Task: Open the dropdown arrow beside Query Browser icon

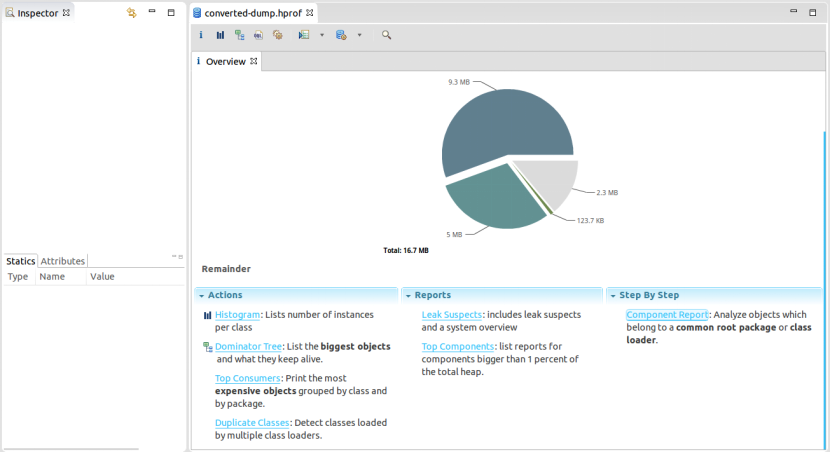Action: pyautogui.click(x=359, y=35)
